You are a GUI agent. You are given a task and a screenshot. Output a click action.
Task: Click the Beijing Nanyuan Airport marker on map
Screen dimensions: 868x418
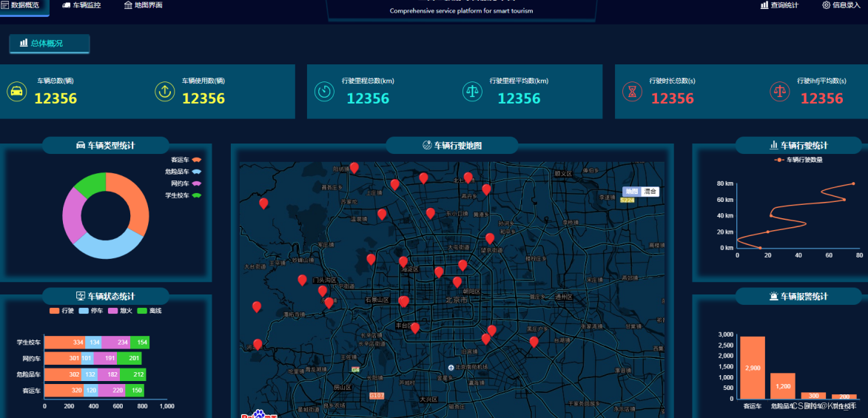click(x=451, y=368)
